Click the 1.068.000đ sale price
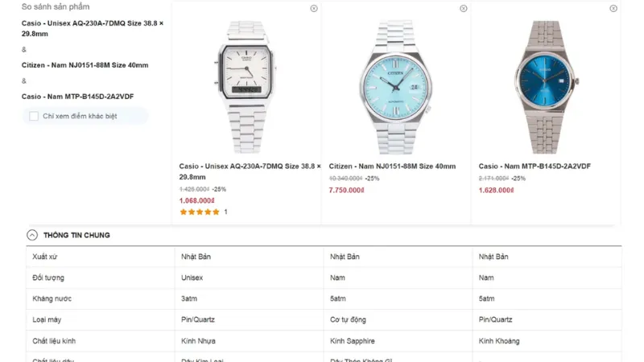The height and width of the screenshot is (362, 644). [x=196, y=200]
